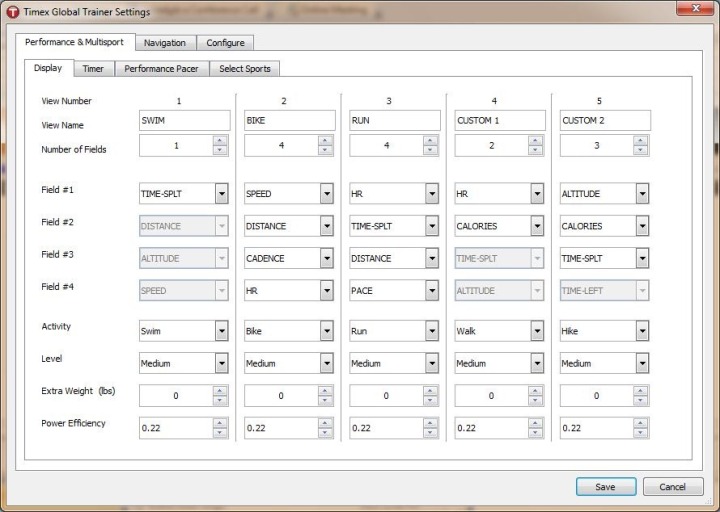The height and width of the screenshot is (512, 720).
Task: Open view 2 Field #4 HR dropdown
Action: tap(327, 291)
